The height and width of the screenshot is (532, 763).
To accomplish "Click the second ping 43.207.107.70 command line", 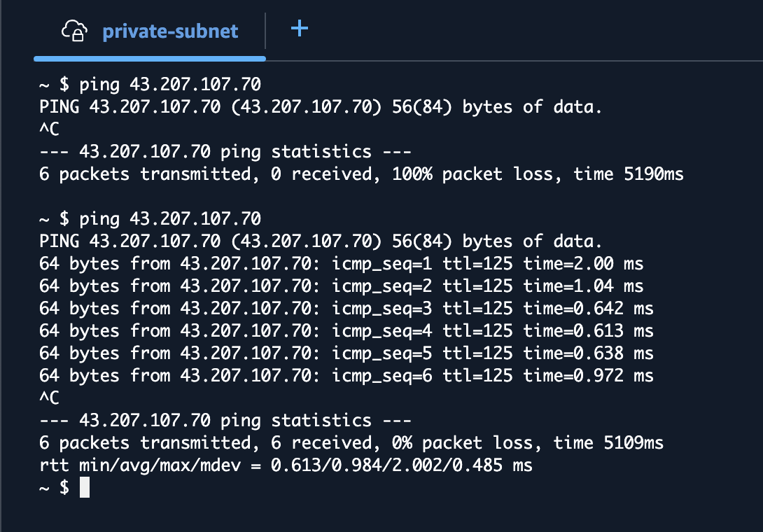I will tap(150, 219).
